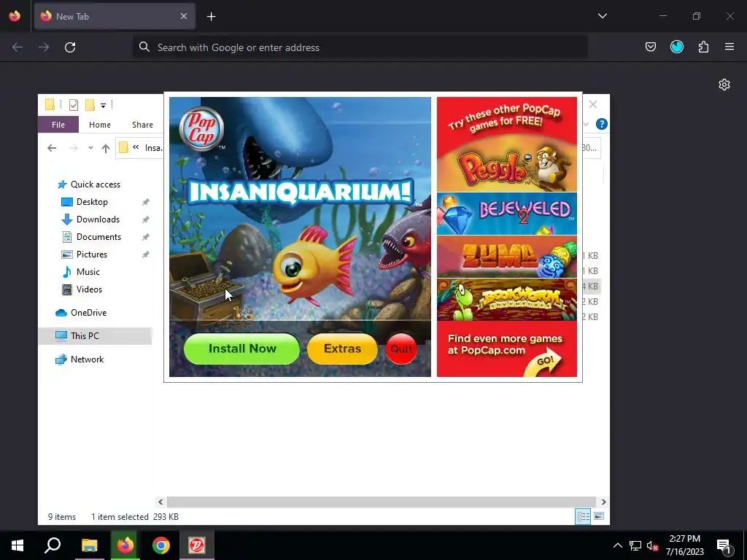Select This PC in the navigation pane
747x560 pixels.
95,336
